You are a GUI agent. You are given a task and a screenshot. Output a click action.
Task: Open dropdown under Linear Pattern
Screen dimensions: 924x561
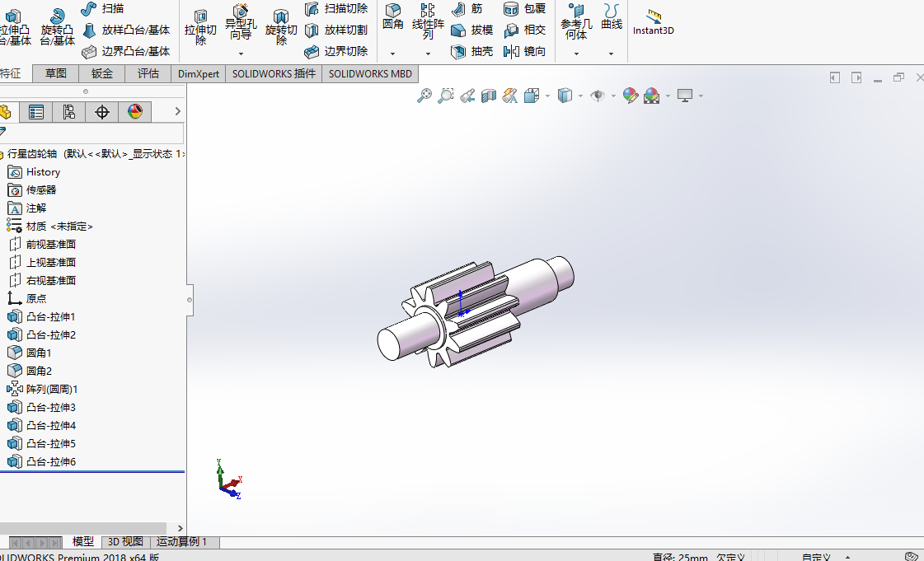click(x=428, y=54)
